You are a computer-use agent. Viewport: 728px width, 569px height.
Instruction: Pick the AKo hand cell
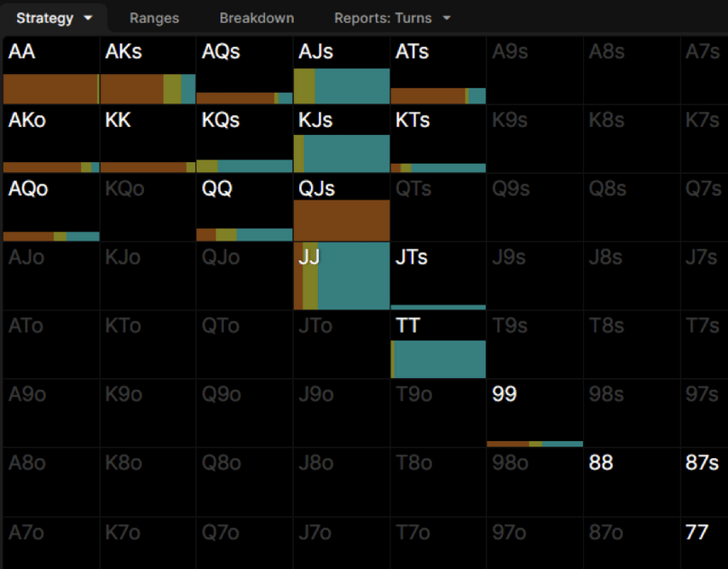click(x=51, y=139)
